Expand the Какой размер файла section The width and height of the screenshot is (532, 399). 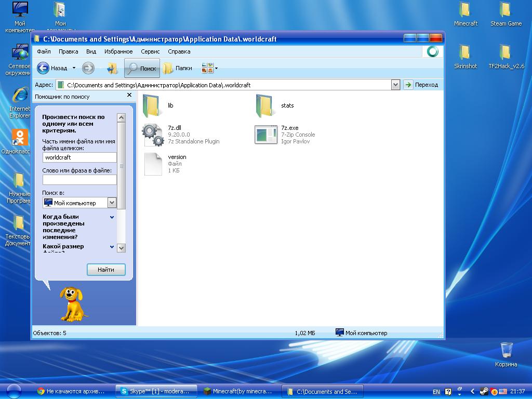click(112, 247)
